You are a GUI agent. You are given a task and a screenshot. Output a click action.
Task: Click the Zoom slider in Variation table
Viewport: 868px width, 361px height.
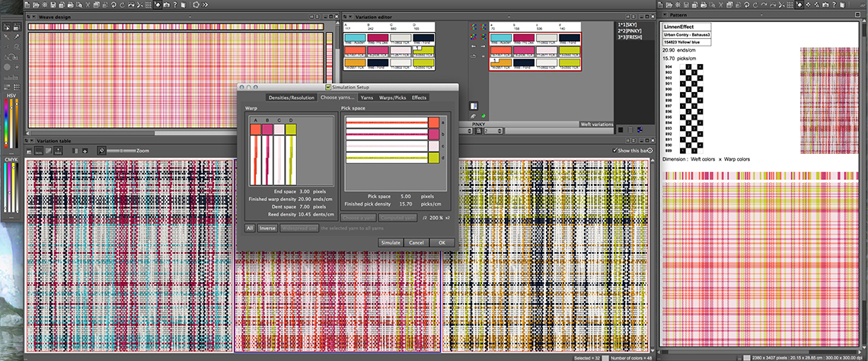pyautogui.click(x=121, y=151)
